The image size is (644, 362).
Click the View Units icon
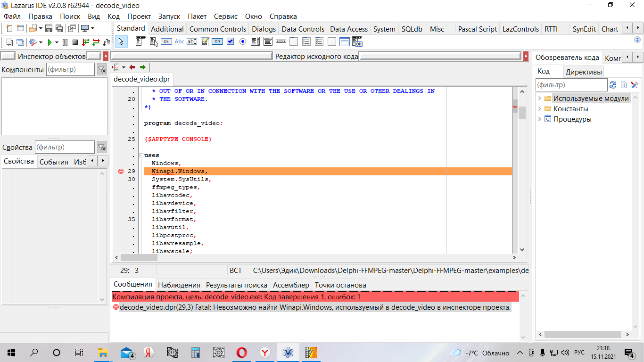[9, 42]
